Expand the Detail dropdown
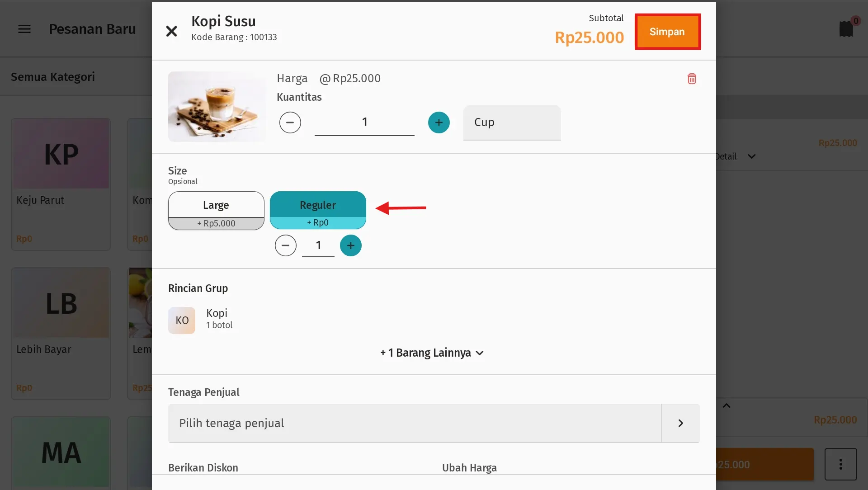 click(735, 156)
